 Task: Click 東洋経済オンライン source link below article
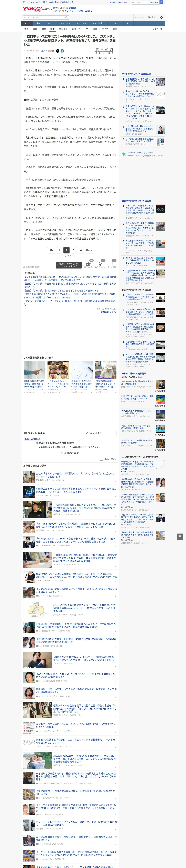point(109,312)
